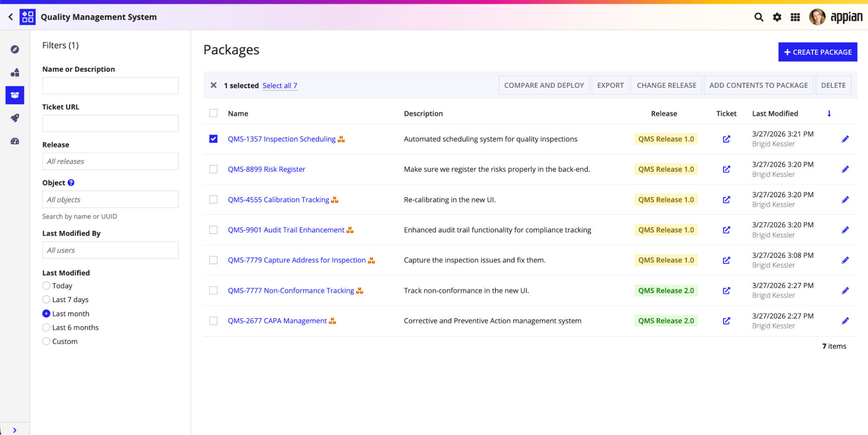Open the Monitor gauge icon in sidebar
This screenshot has width=868, height=435.
point(15,141)
